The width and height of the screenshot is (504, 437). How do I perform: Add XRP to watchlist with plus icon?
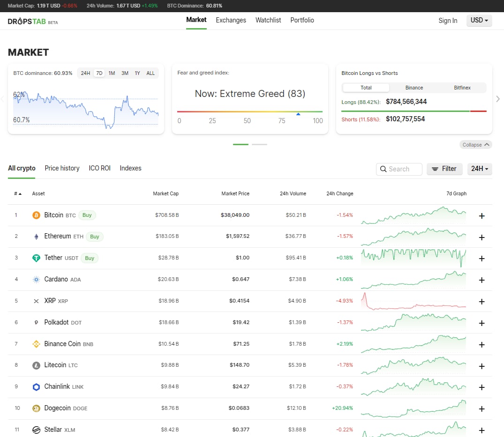pyautogui.click(x=481, y=302)
